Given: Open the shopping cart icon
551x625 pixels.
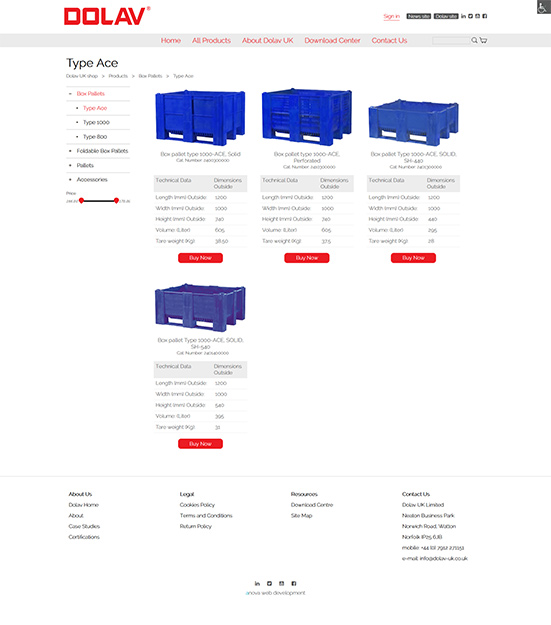Looking at the screenshot, I should click(x=483, y=40).
